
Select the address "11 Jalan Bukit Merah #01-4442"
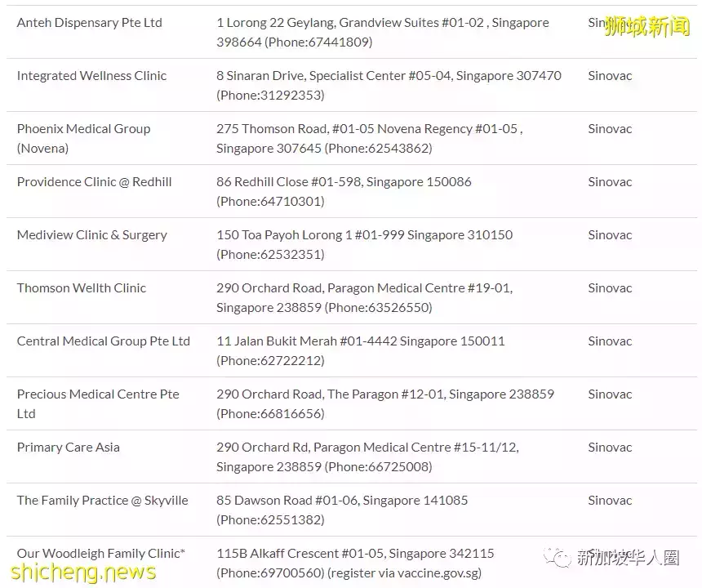(x=307, y=341)
